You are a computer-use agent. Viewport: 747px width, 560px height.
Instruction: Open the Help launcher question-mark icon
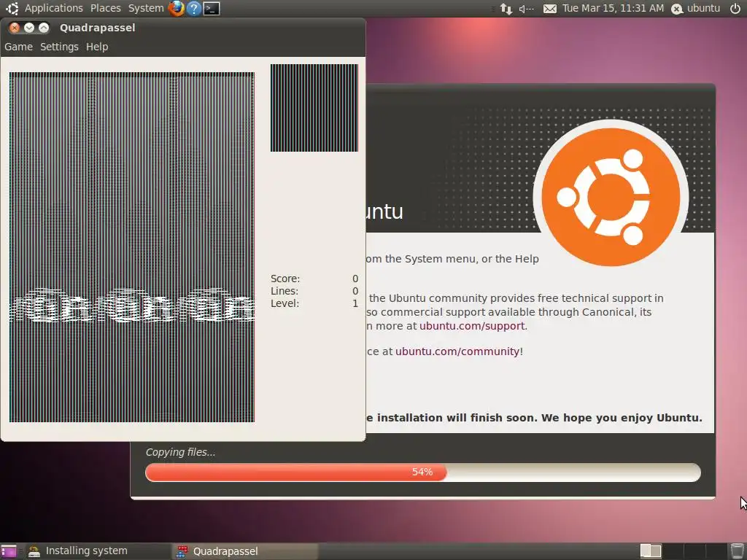194,8
